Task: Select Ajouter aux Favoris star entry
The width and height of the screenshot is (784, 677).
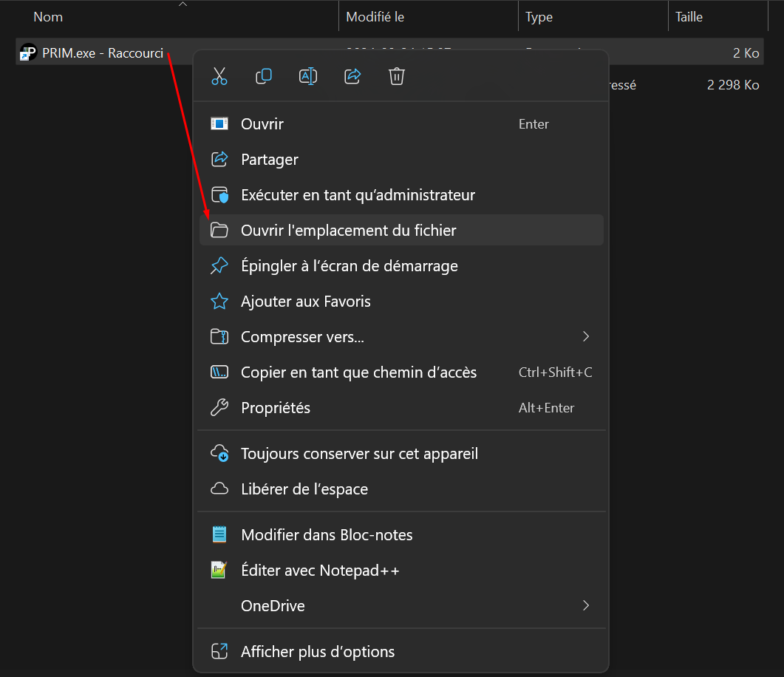Action: click(x=305, y=302)
